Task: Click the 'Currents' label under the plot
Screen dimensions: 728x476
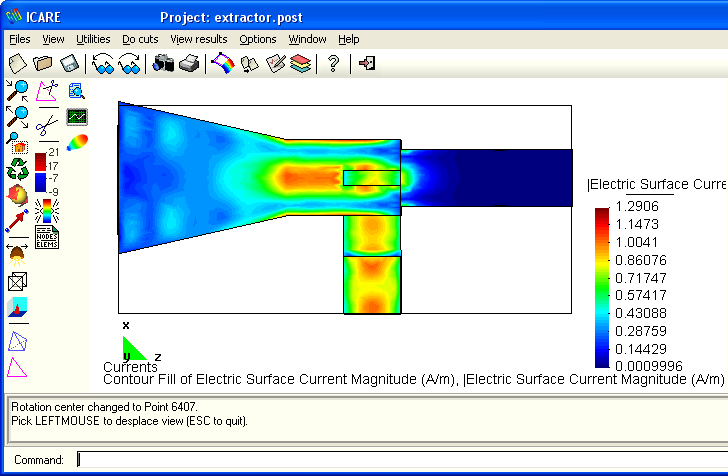Action: click(x=130, y=367)
